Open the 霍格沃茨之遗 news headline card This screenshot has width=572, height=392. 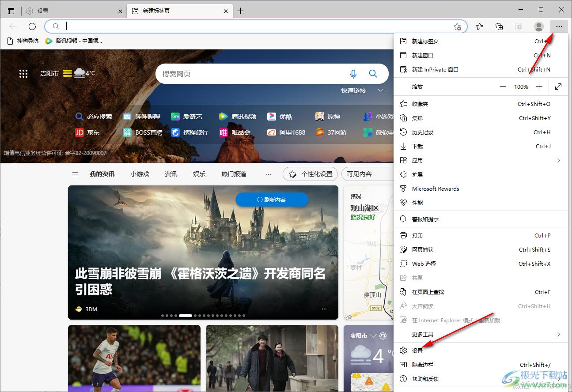pyautogui.click(x=203, y=253)
